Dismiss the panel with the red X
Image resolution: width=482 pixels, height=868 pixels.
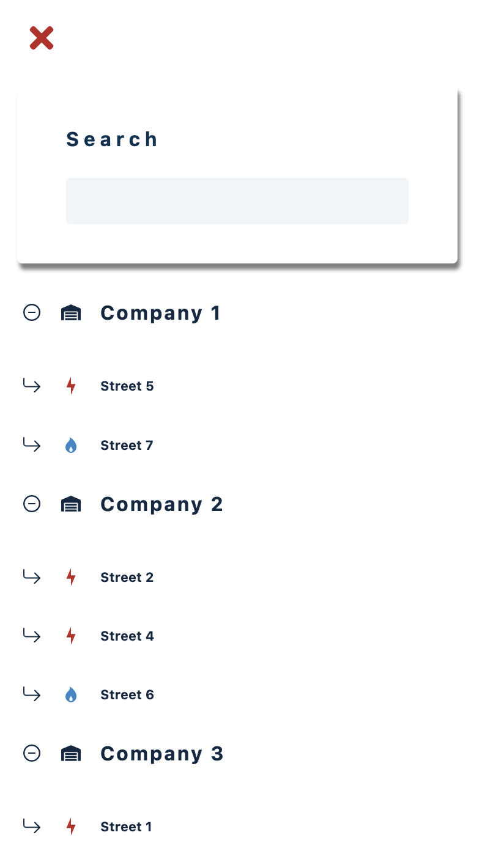point(40,37)
